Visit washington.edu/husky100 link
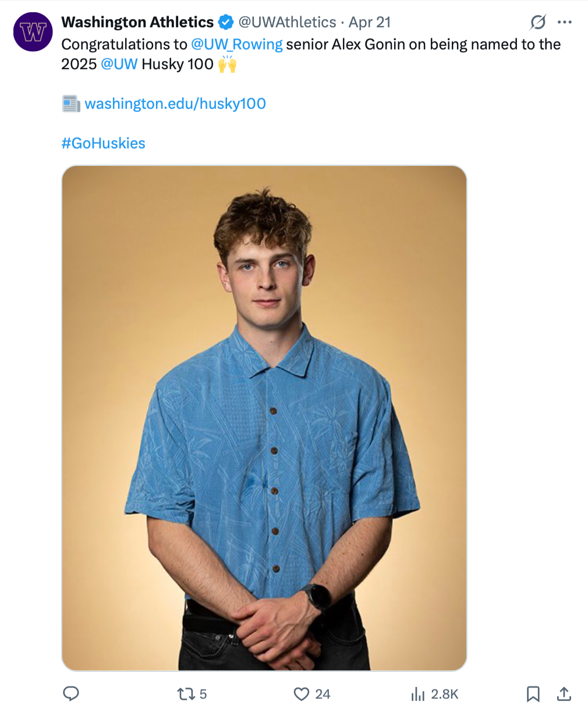 pyautogui.click(x=175, y=104)
